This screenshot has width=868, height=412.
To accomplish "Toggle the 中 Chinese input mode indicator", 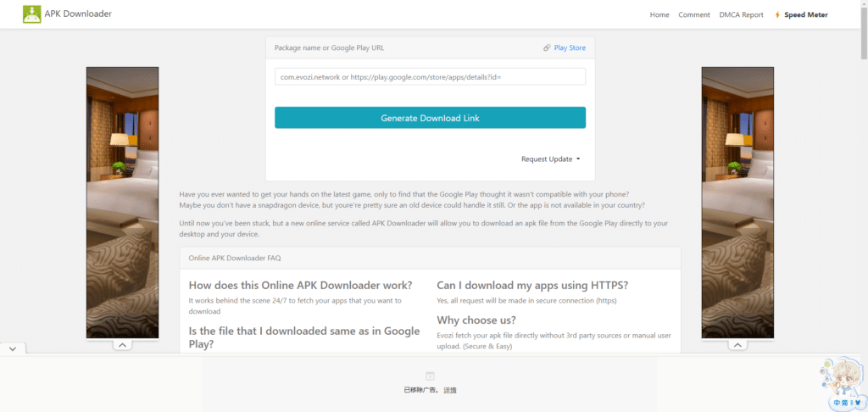I will pos(837,403).
